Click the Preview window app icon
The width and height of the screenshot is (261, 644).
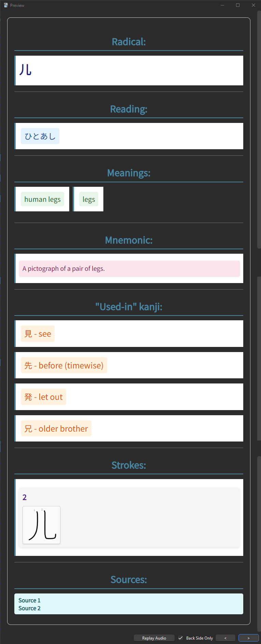click(6, 5)
